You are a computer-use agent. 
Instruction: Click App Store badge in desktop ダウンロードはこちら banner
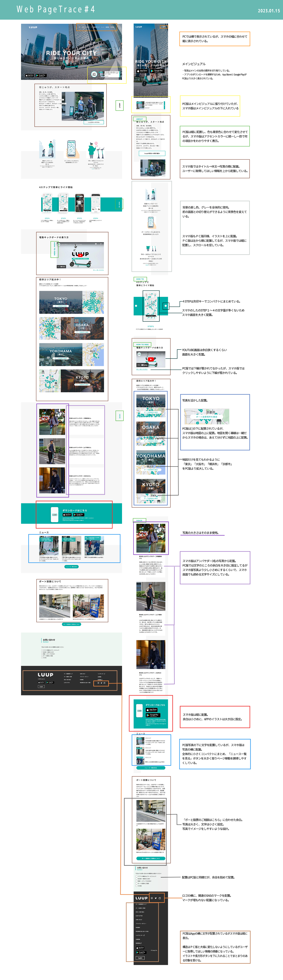coord(67,515)
